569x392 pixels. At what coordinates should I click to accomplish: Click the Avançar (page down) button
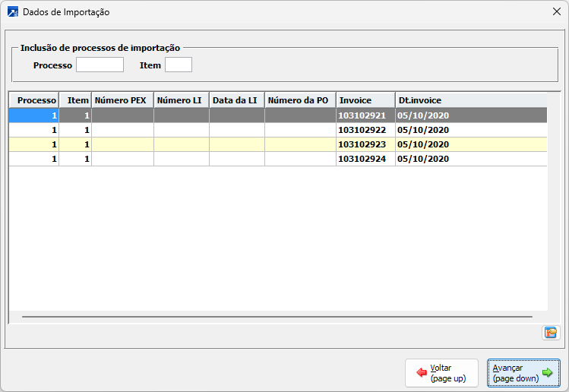coord(523,373)
